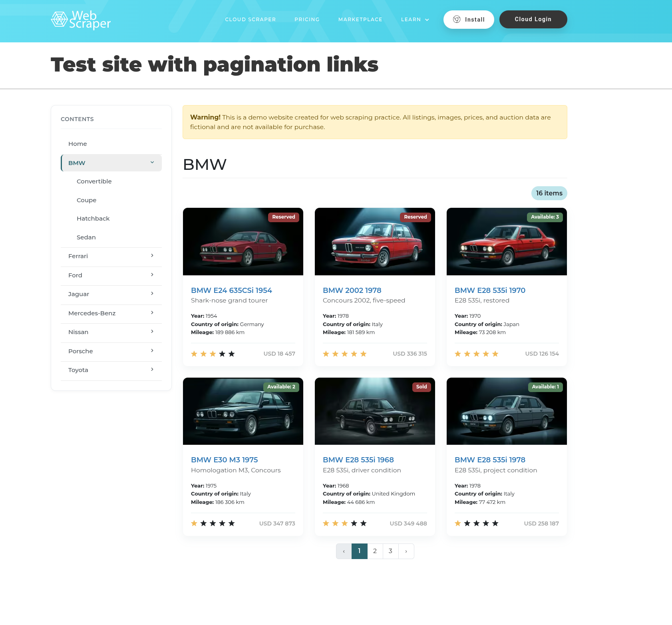
Task: Click the Chrome icon in Install button
Action: [457, 20]
